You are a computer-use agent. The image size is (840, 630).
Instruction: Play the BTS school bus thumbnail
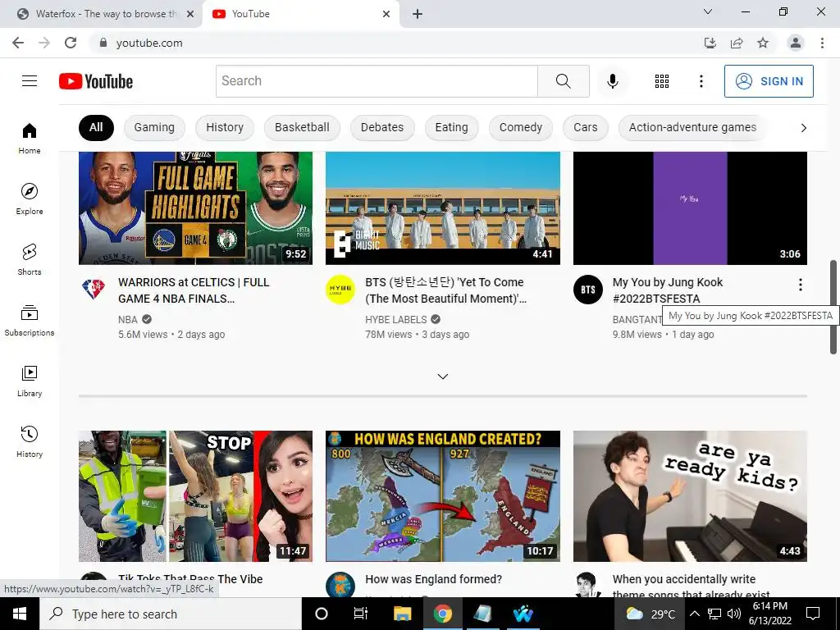coord(443,208)
